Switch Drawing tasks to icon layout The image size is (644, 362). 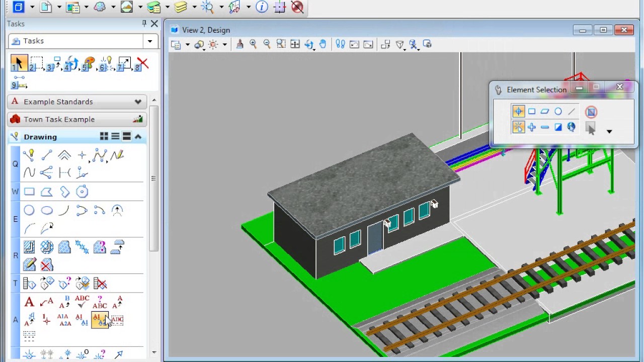[x=104, y=137]
